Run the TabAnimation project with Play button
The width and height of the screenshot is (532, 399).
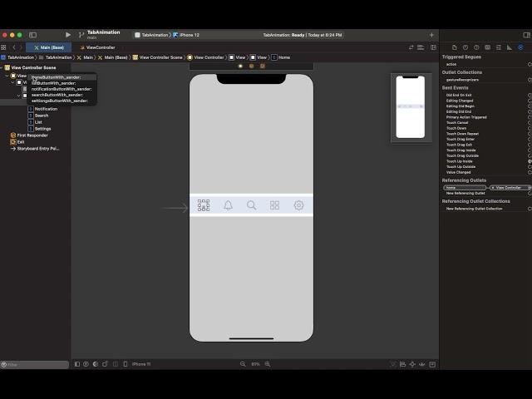[68, 35]
